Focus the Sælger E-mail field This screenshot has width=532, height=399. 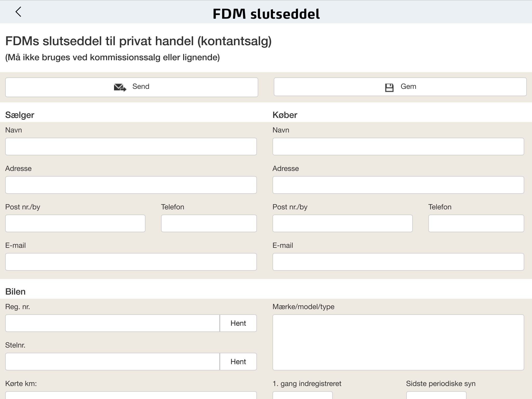click(x=131, y=262)
